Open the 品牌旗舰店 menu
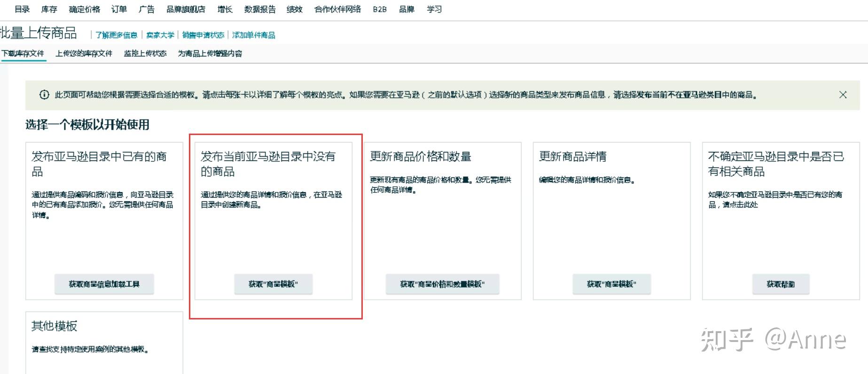This screenshot has height=374, width=868. (x=186, y=9)
